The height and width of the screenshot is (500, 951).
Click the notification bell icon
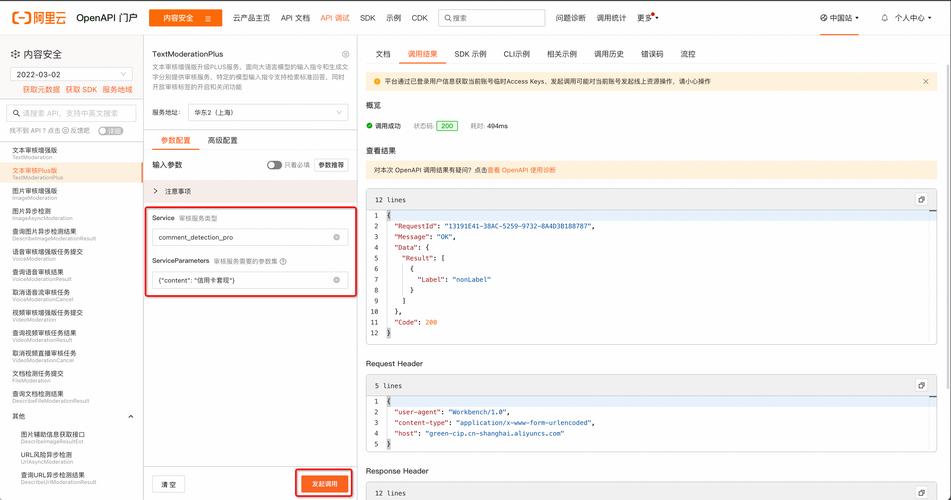[884, 18]
